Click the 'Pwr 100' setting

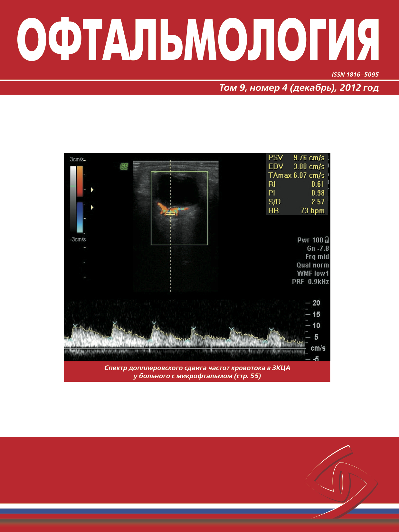tap(310, 240)
